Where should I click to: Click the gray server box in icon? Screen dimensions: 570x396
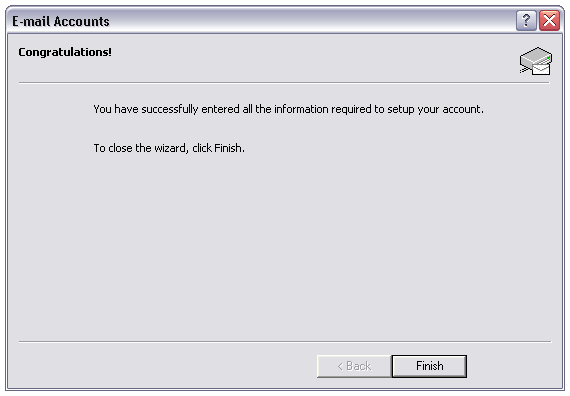point(535,57)
